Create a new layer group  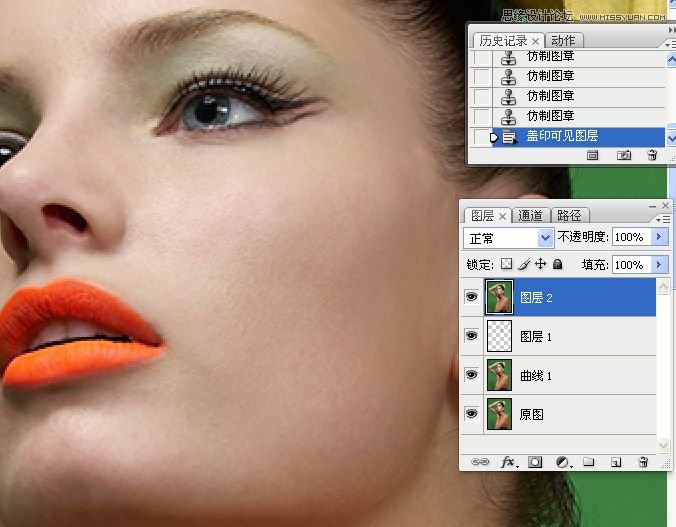(x=589, y=462)
